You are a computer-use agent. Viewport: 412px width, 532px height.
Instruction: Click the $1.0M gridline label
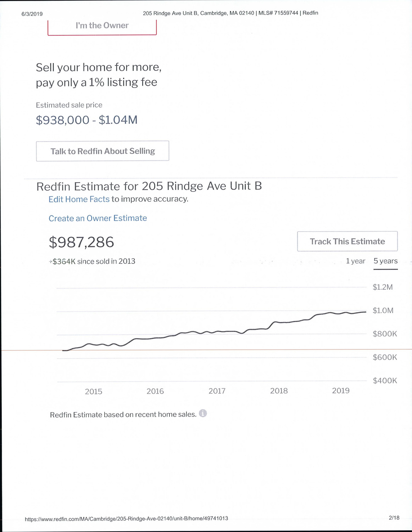pos(383,311)
